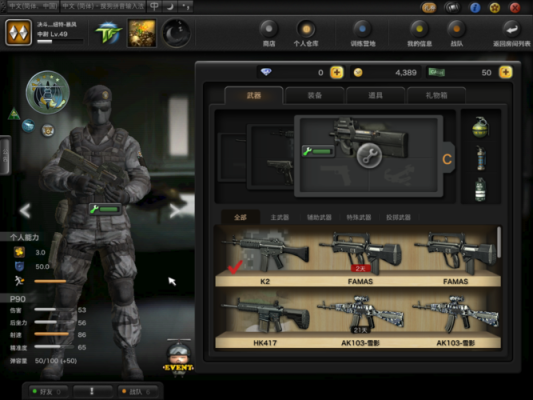Select the FAMAS with 2-day tag
The height and width of the screenshot is (400, 533).
tap(360, 256)
